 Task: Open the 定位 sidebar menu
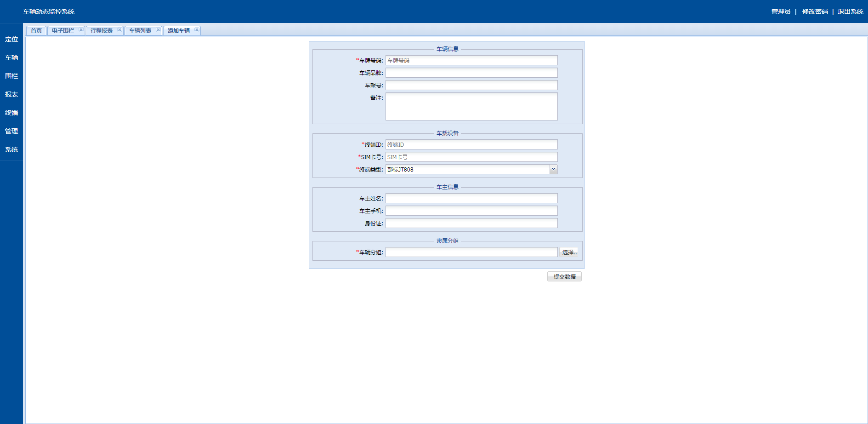[x=11, y=40]
